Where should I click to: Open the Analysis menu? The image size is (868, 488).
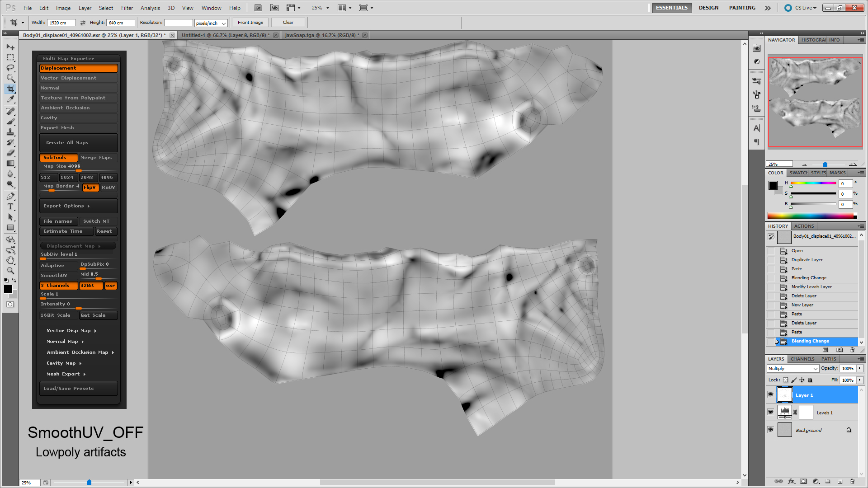[150, 8]
